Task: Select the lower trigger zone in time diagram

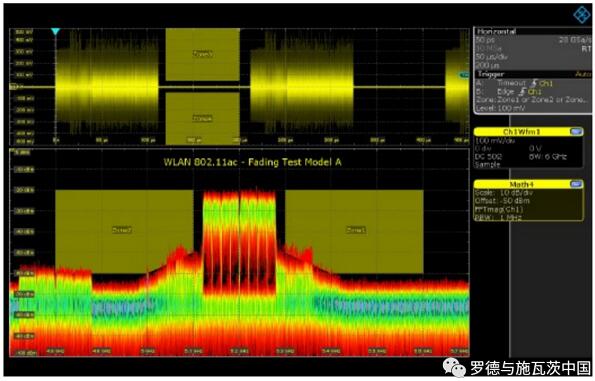Action: click(x=203, y=118)
